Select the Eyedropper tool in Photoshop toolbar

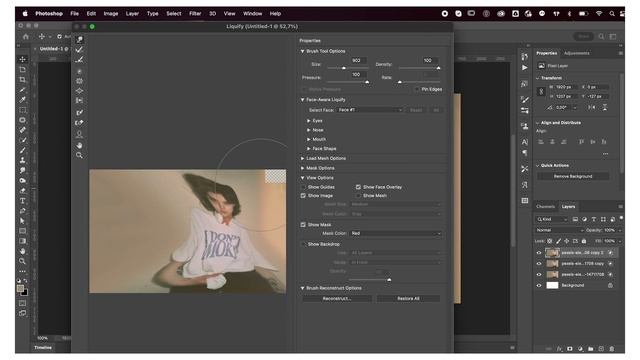point(23,100)
